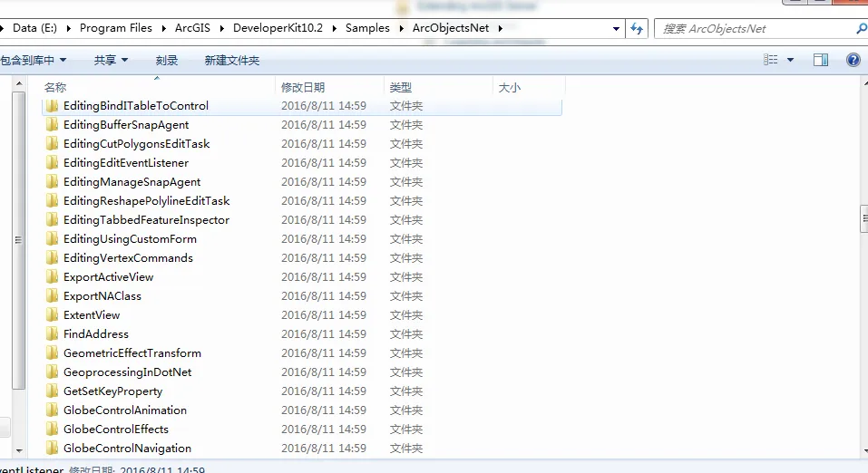
Task: Click the search magnifier icon
Action: (862, 28)
